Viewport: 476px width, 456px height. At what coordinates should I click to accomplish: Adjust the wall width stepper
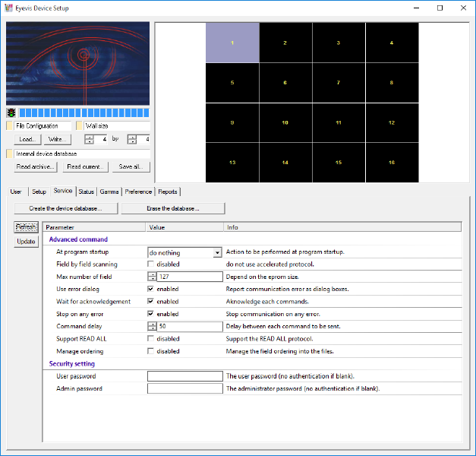pyautogui.click(x=90, y=139)
